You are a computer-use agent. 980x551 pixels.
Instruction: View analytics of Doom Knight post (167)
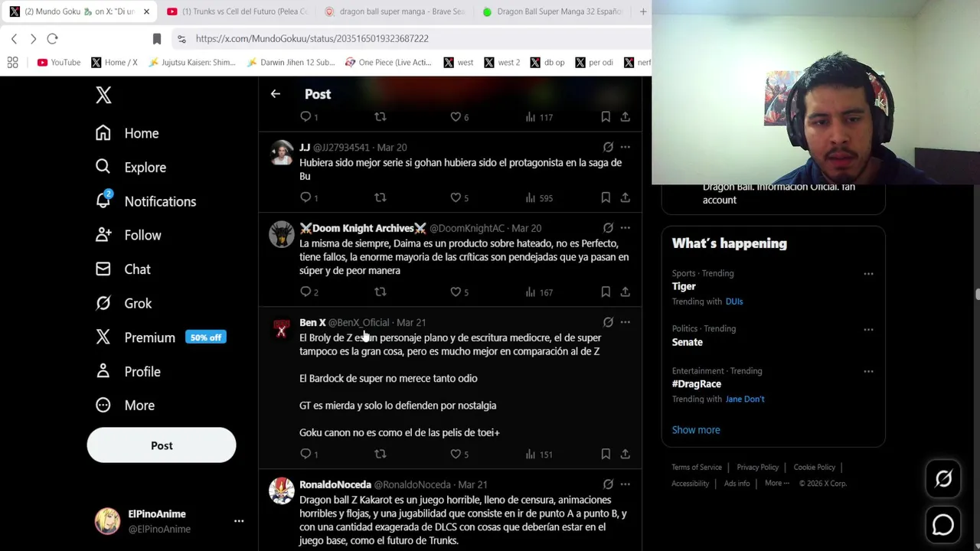click(x=539, y=292)
